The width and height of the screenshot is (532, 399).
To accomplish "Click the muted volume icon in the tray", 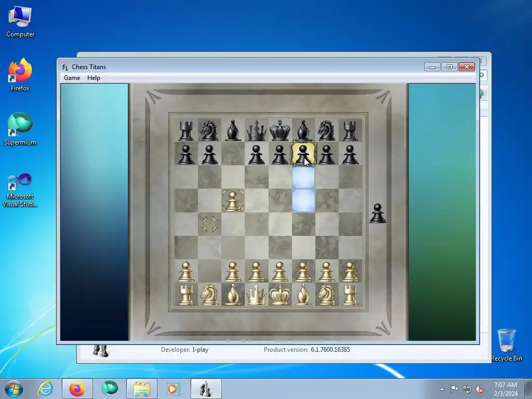I will 480,389.
